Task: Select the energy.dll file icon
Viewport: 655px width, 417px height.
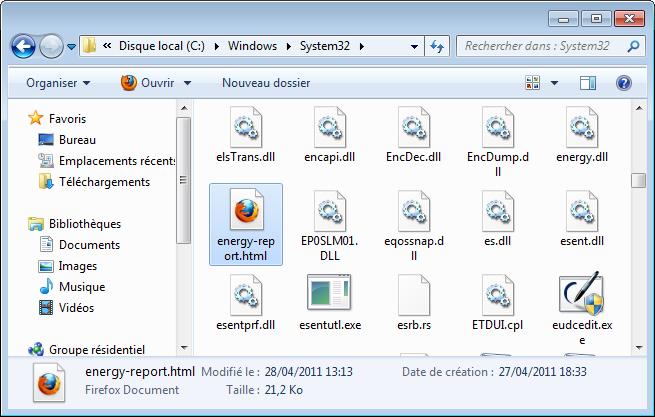Action: tap(582, 127)
